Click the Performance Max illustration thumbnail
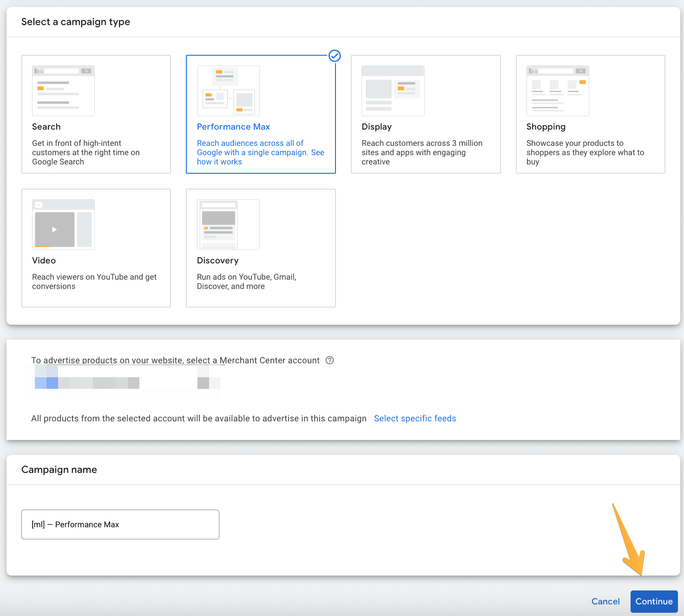The height and width of the screenshot is (616, 684). pyautogui.click(x=228, y=91)
